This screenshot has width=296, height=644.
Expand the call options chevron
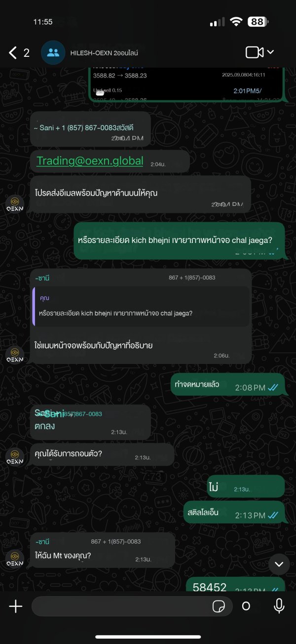tap(270, 52)
